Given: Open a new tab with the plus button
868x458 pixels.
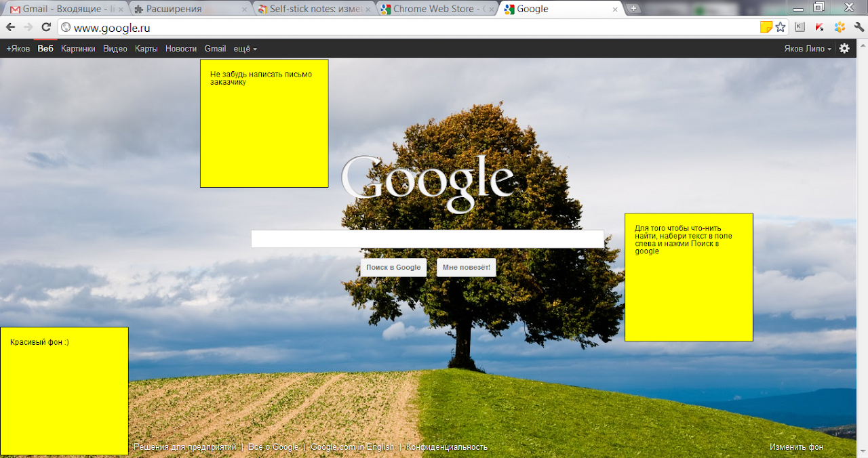Looking at the screenshot, I should [633, 9].
